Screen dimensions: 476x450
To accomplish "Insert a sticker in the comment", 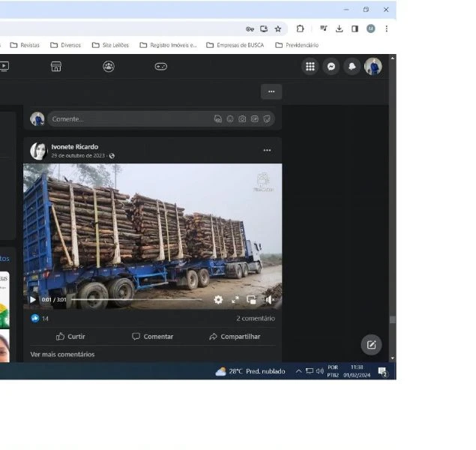I will tap(267, 119).
